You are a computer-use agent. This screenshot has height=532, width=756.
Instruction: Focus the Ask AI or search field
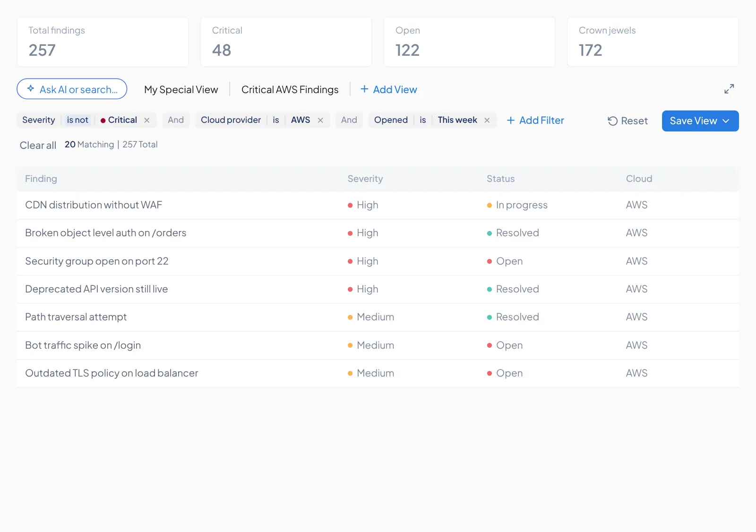pos(72,89)
